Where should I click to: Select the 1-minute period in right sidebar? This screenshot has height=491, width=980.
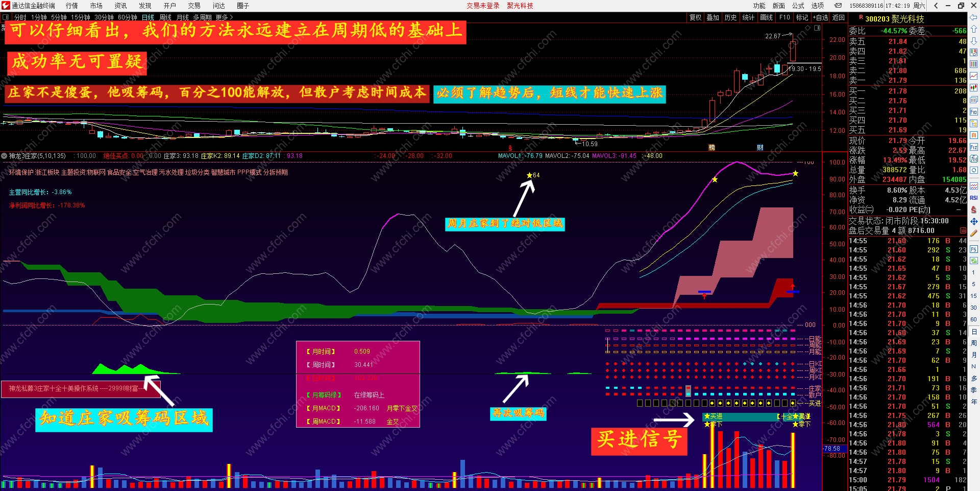click(974, 273)
